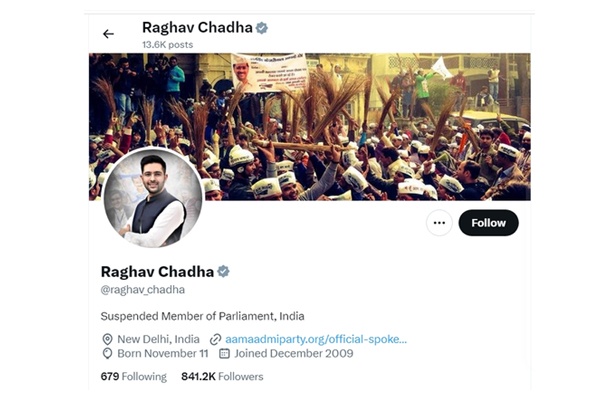Go back using the left arrow
The width and height of the screenshot is (600, 400).
(x=108, y=34)
